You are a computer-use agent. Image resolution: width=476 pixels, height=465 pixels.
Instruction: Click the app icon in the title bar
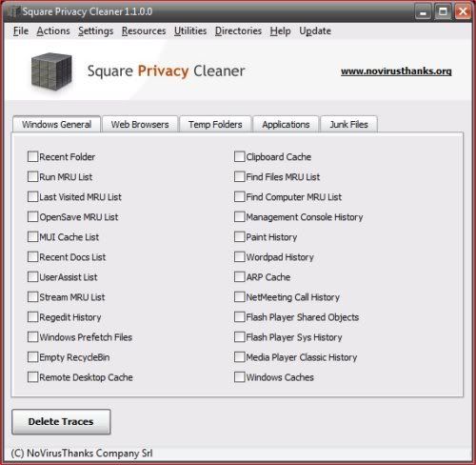pyautogui.click(x=13, y=11)
